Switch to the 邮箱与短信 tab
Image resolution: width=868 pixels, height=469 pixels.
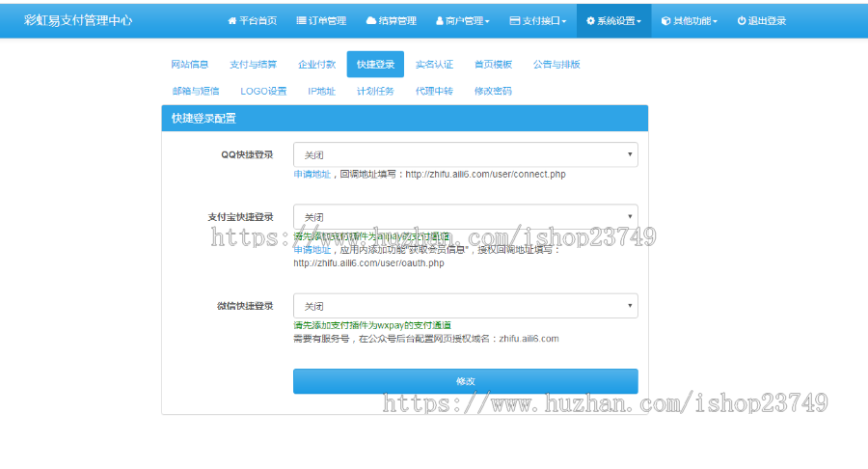coord(196,91)
